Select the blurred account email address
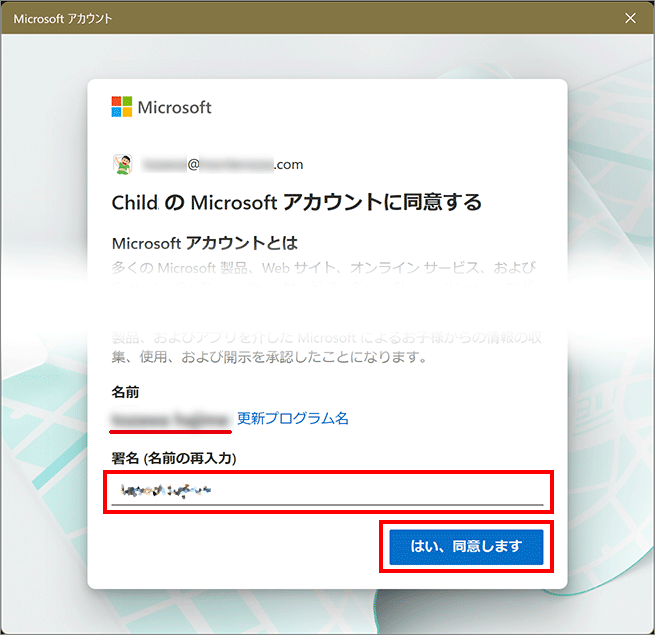The image size is (655, 635). 222,165
